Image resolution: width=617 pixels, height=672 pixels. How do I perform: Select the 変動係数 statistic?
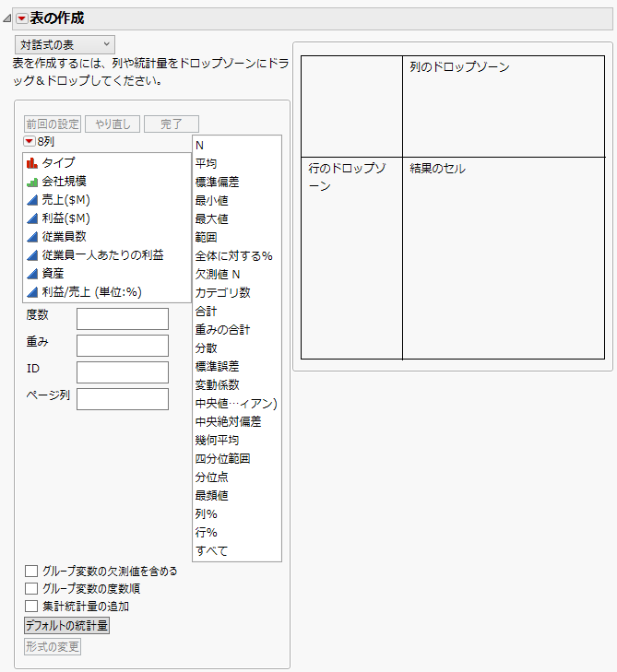[217, 385]
